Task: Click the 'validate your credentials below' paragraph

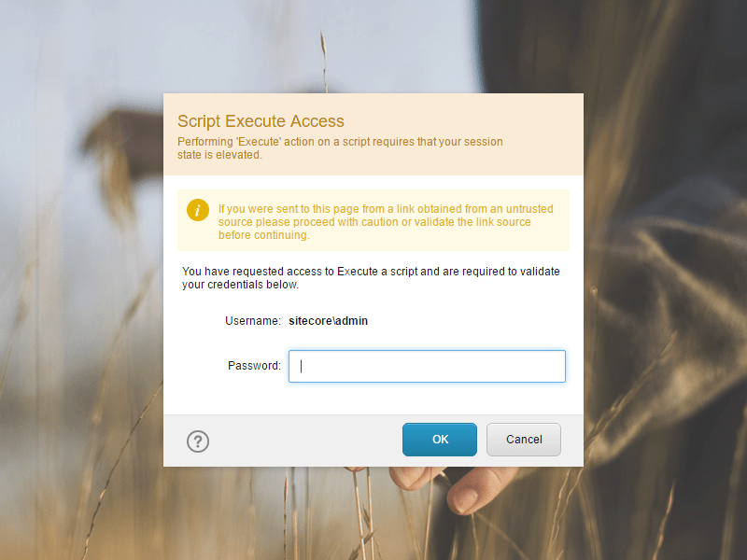Action: (371, 277)
